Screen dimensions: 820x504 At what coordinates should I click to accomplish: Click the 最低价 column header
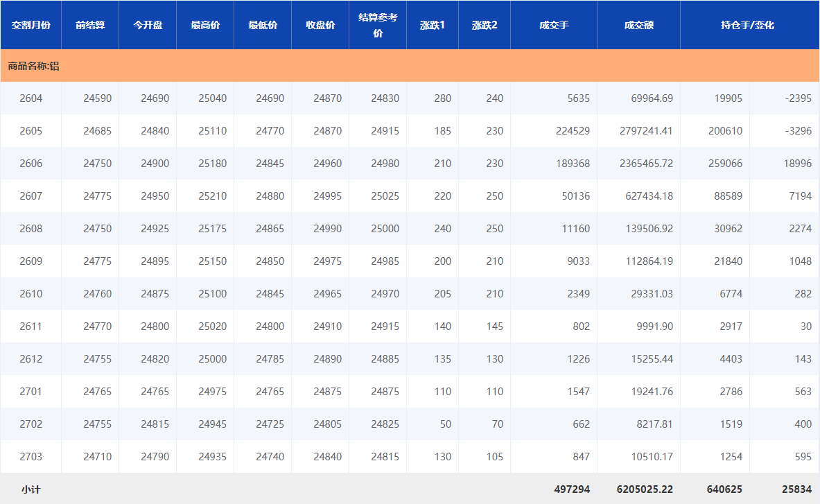(x=263, y=25)
